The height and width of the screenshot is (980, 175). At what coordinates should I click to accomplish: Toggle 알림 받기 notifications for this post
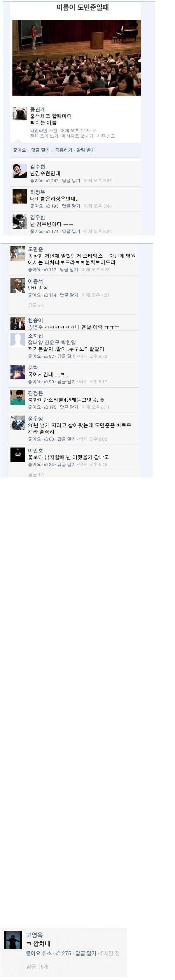coord(85,150)
